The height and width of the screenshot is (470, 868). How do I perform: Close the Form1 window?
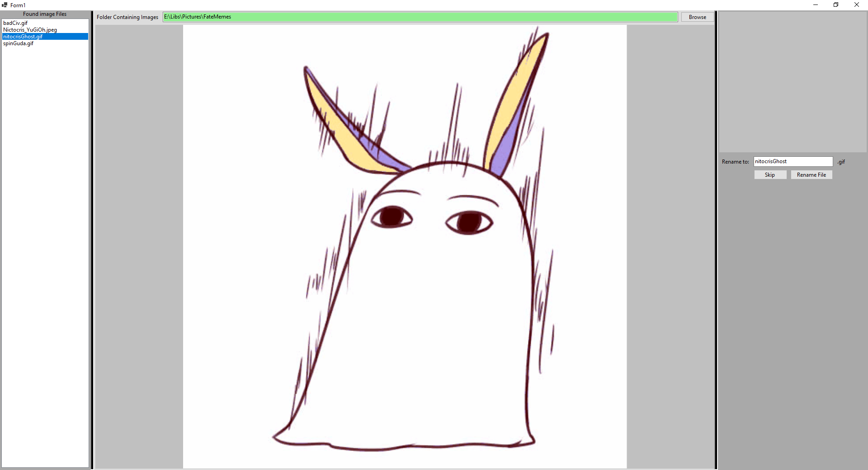857,5
